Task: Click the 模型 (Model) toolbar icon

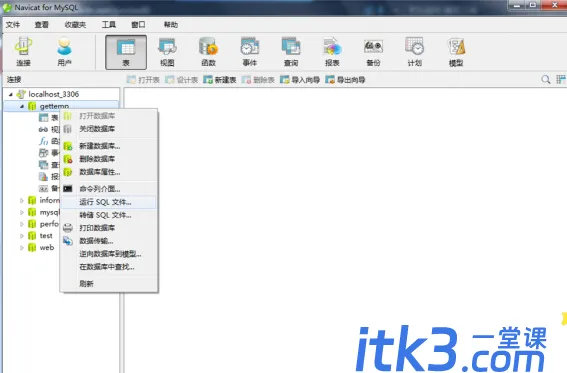Action: (456, 52)
